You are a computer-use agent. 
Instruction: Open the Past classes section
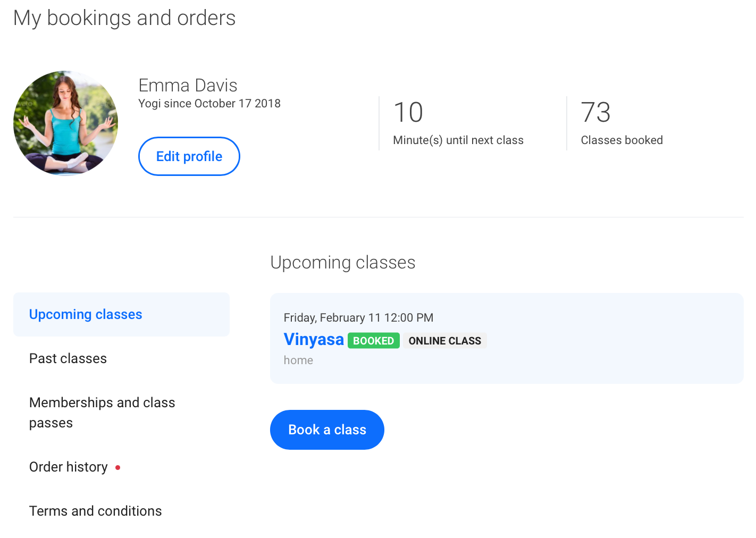coord(68,358)
